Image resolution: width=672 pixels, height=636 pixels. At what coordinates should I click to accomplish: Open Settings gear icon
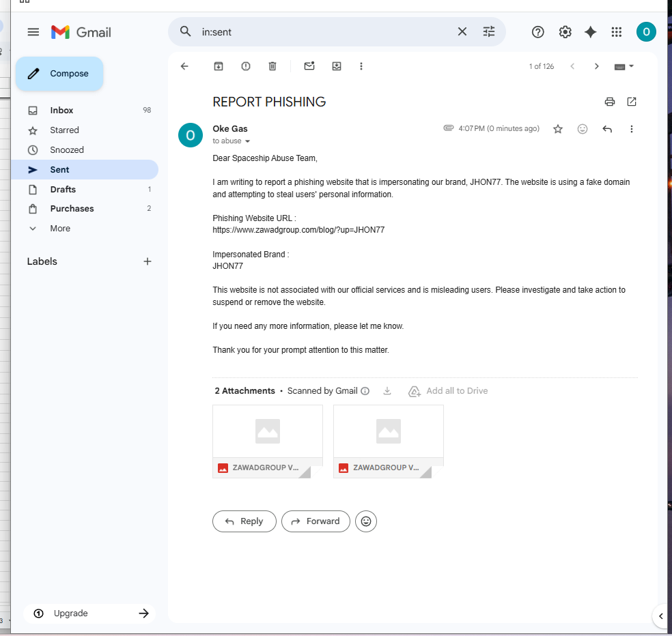tap(565, 32)
